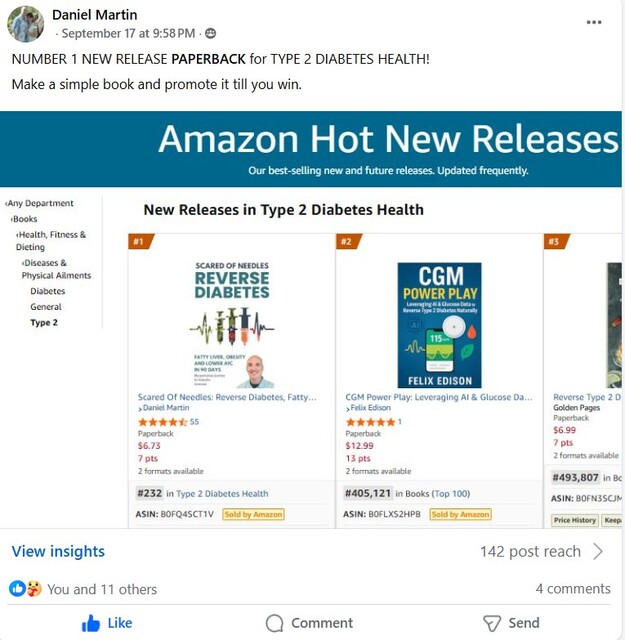This screenshot has height=640, width=625.
Task: Select Diabetes in the category tree
Action: [x=48, y=291]
